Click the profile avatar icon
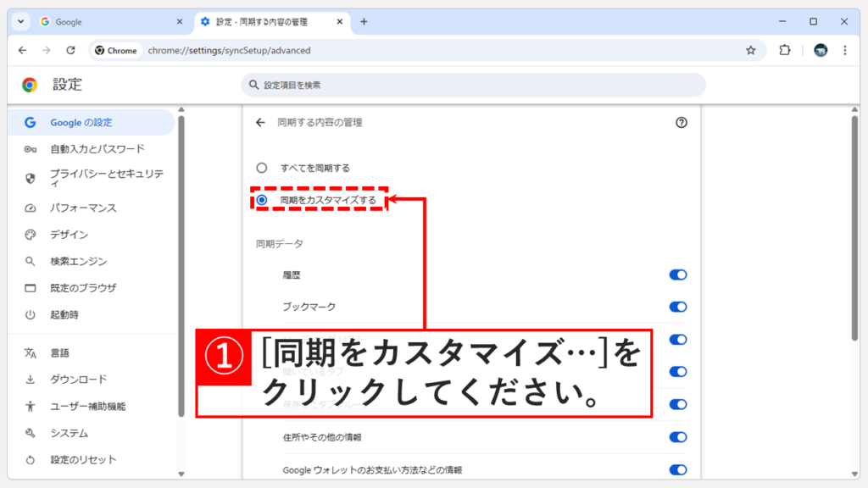Screen dimensions: 868x488 (819, 50)
